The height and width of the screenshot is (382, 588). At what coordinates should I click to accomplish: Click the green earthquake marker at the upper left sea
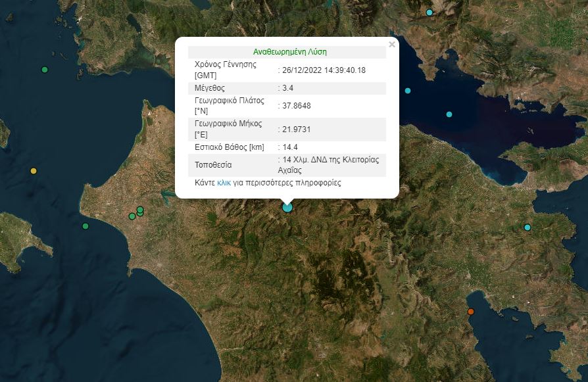pyautogui.click(x=44, y=68)
